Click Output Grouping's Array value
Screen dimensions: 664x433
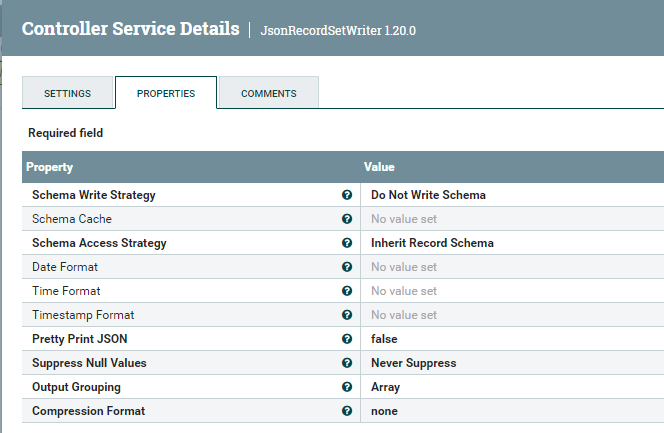[385, 387]
